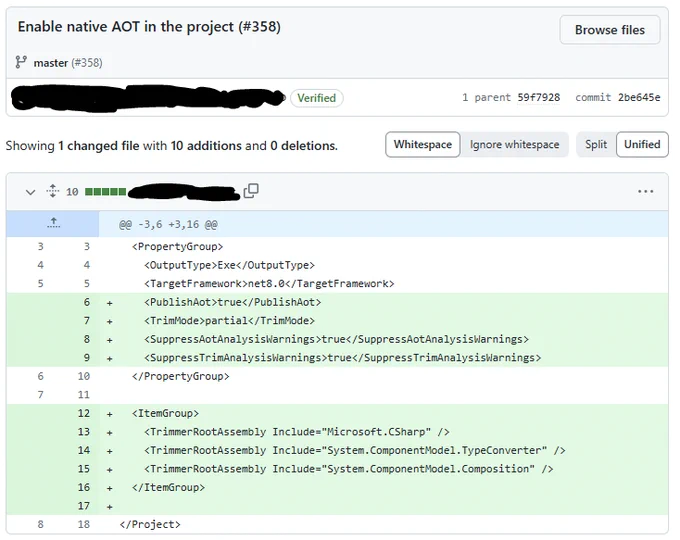Click the PublishAot true line
680x540 pixels.
tap(337, 302)
